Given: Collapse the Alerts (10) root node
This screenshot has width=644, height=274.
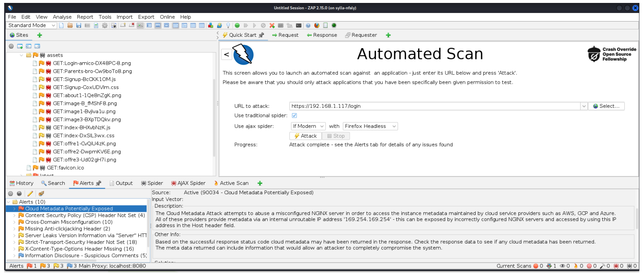Looking at the screenshot, I should tap(9, 202).
